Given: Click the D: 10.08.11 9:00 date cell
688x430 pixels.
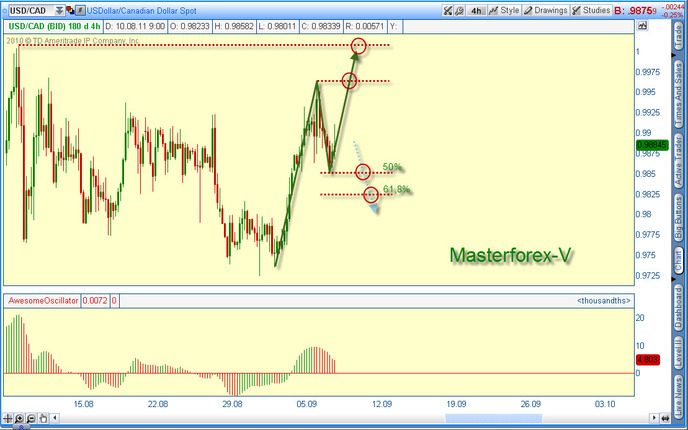Looking at the screenshot, I should 135,26.
